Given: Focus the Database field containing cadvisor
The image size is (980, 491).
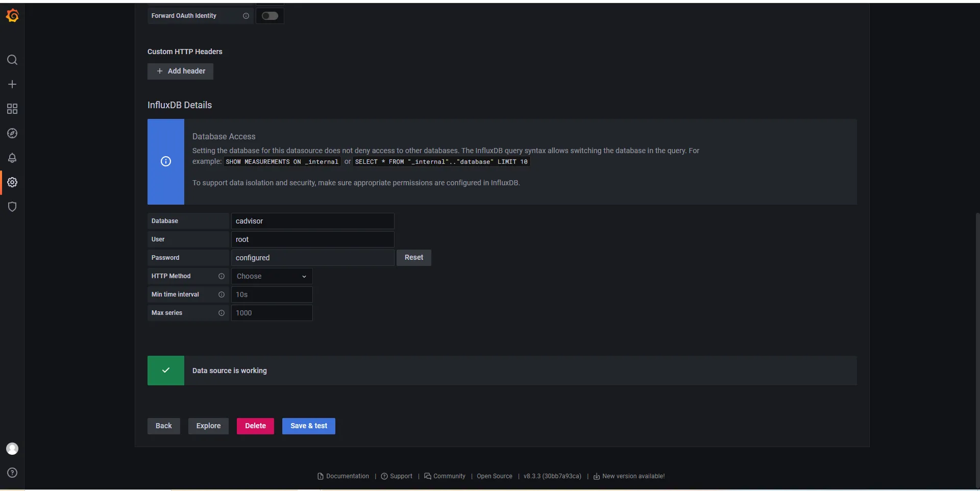Looking at the screenshot, I should coord(313,221).
